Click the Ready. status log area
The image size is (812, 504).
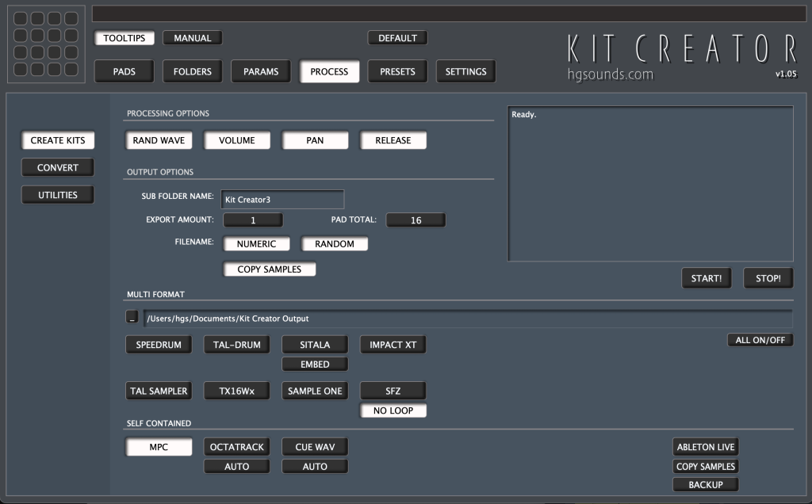650,184
